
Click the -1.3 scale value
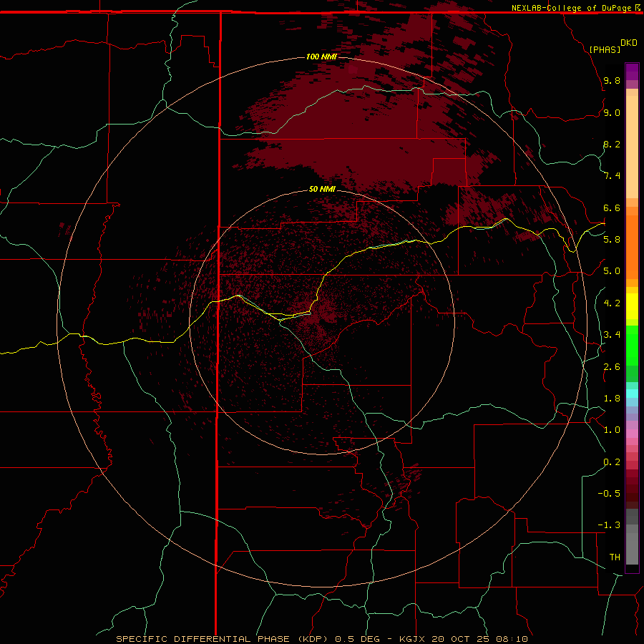coord(609,525)
